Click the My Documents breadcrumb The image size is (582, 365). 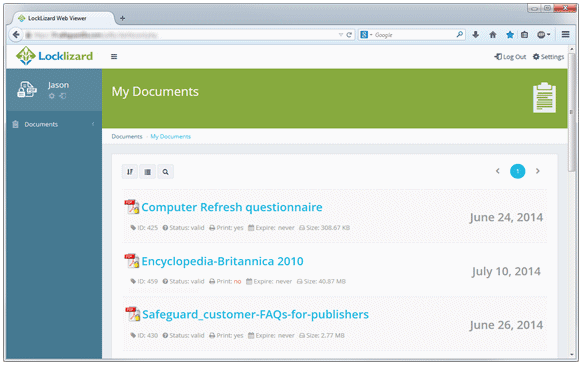click(x=170, y=136)
